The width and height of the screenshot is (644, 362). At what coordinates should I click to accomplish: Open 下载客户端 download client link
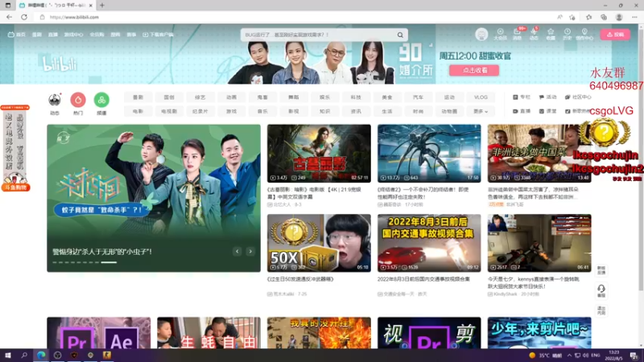click(158, 35)
